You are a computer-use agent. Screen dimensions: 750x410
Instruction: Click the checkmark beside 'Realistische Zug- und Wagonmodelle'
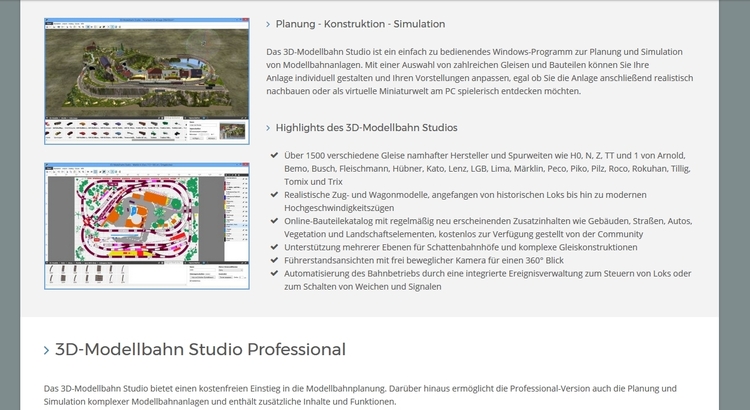274,194
